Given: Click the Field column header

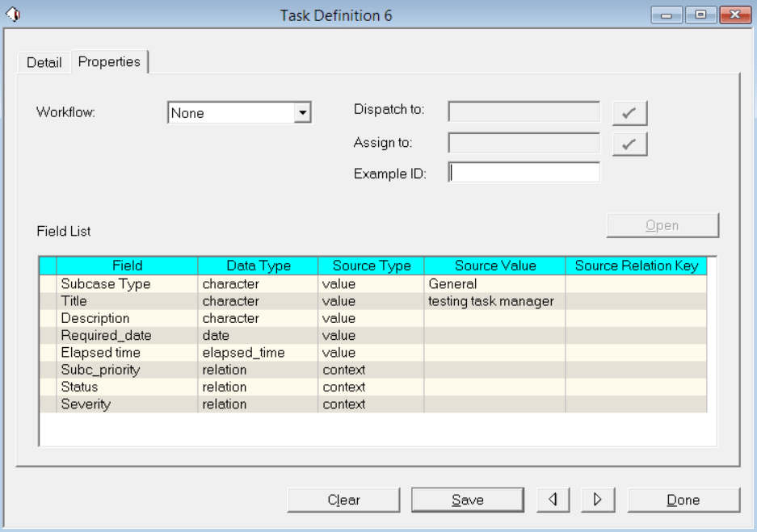Looking at the screenshot, I should click(x=126, y=264).
